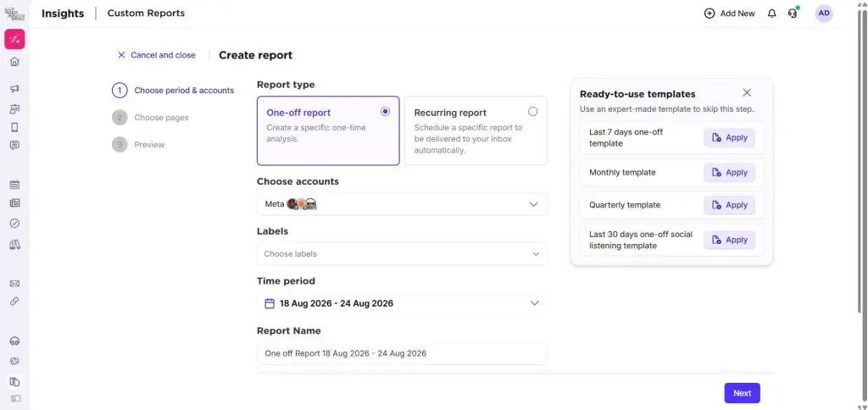Click the highlighted reports icon in sidebar

[x=15, y=381]
